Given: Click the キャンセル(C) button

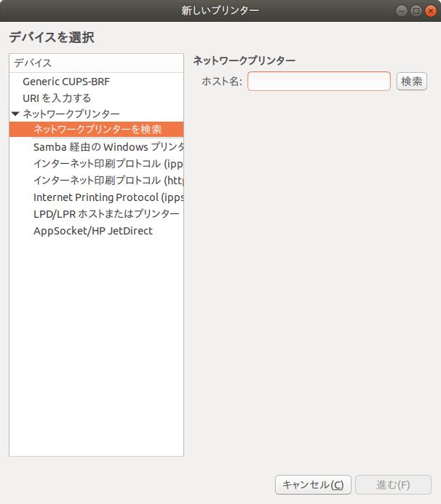Looking at the screenshot, I should tap(313, 485).
